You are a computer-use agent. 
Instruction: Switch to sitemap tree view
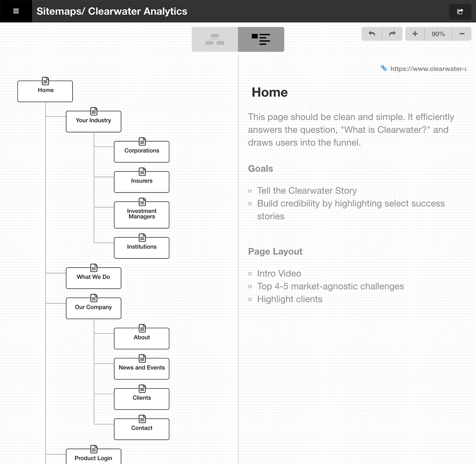point(215,39)
